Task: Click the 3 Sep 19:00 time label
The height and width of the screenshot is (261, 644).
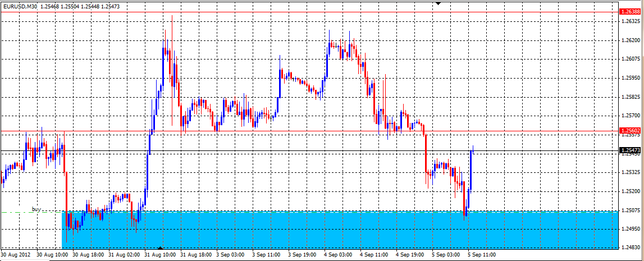Action: coord(303,254)
